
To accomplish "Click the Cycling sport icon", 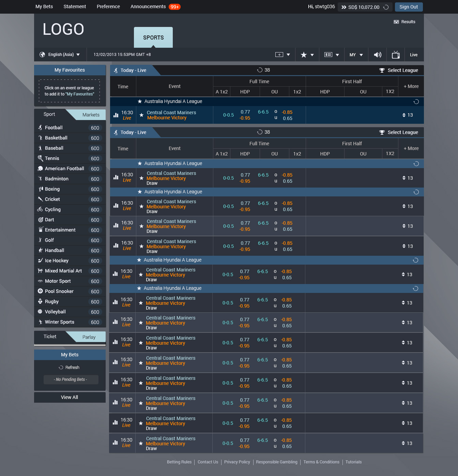I will 40,209.
